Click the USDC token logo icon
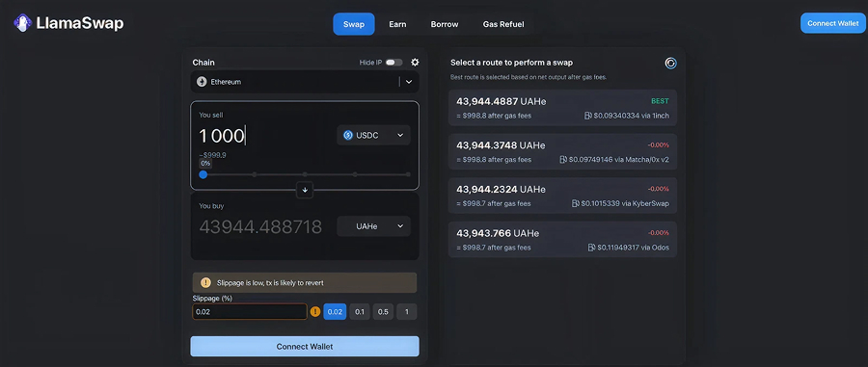The width and height of the screenshot is (868, 367). (347, 135)
